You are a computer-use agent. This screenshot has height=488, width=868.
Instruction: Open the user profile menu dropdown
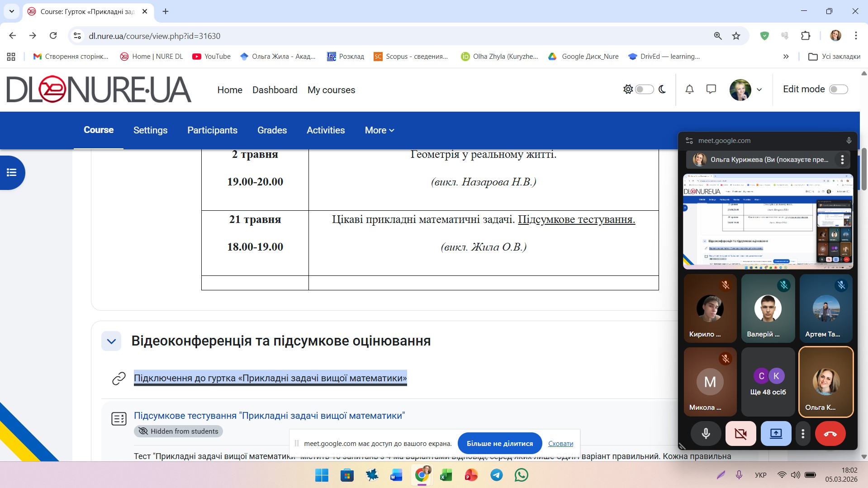[746, 90]
